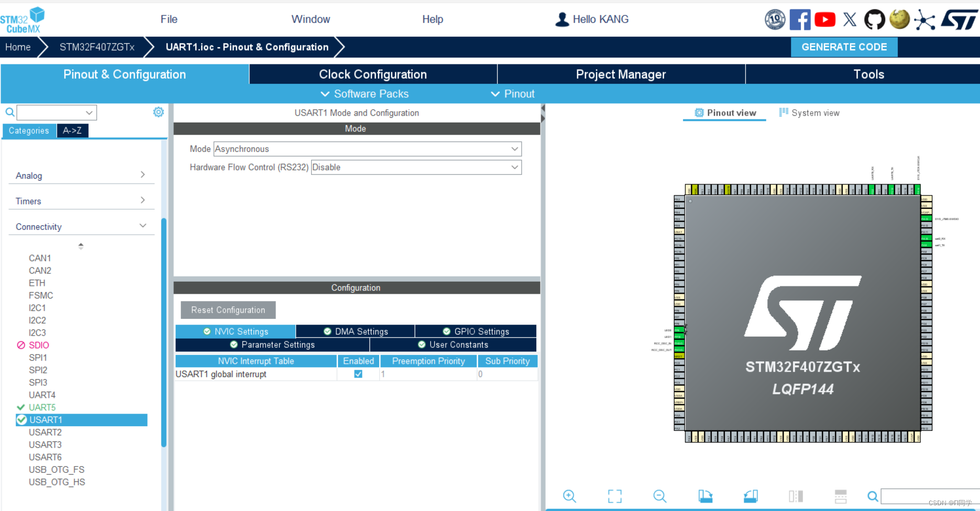The height and width of the screenshot is (511, 980).
Task: Click the Preemption Priority value cell
Action: coord(428,374)
